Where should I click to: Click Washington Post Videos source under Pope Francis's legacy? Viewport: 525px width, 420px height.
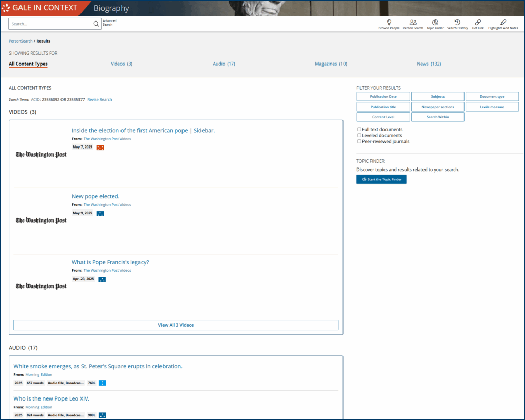coord(107,271)
